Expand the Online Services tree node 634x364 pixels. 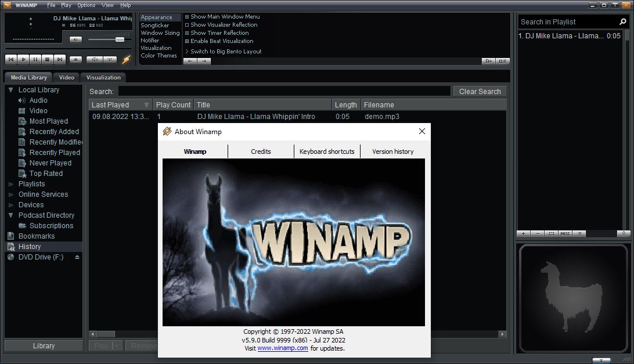tap(11, 194)
